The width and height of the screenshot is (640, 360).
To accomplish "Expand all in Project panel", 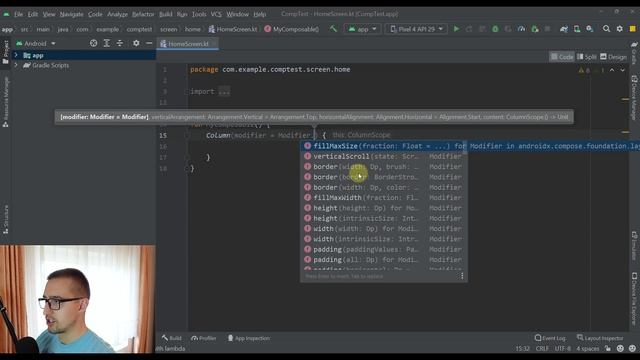I will point(107,43).
